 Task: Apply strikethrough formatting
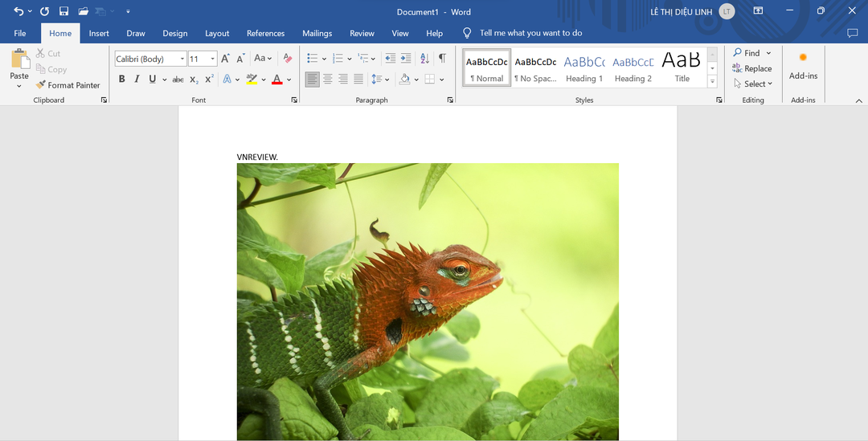point(178,80)
